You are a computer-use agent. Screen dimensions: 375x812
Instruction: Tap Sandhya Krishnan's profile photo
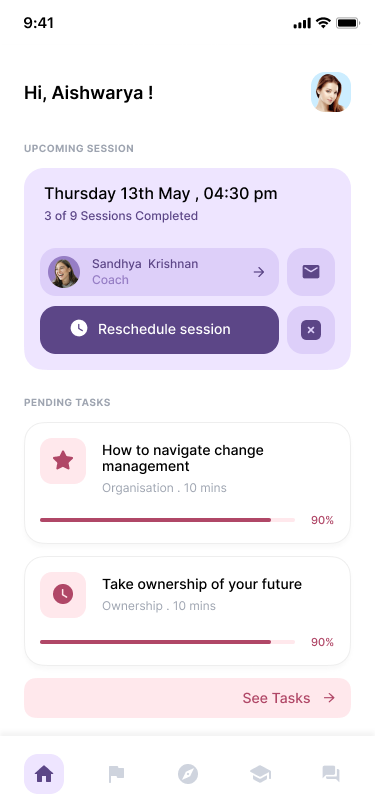(64, 272)
